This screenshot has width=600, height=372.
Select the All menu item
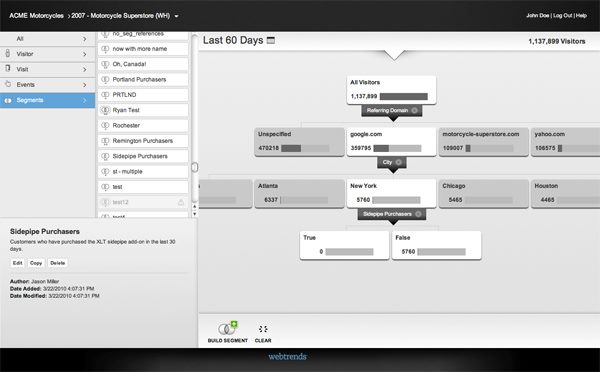click(x=47, y=39)
